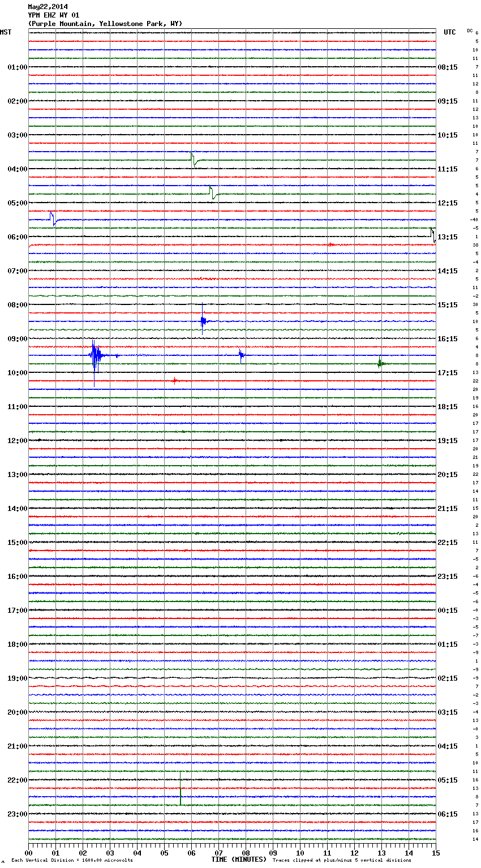The width and height of the screenshot is (481, 868).
Task: Click the "15:00" MST time label
Action: coord(18,543)
